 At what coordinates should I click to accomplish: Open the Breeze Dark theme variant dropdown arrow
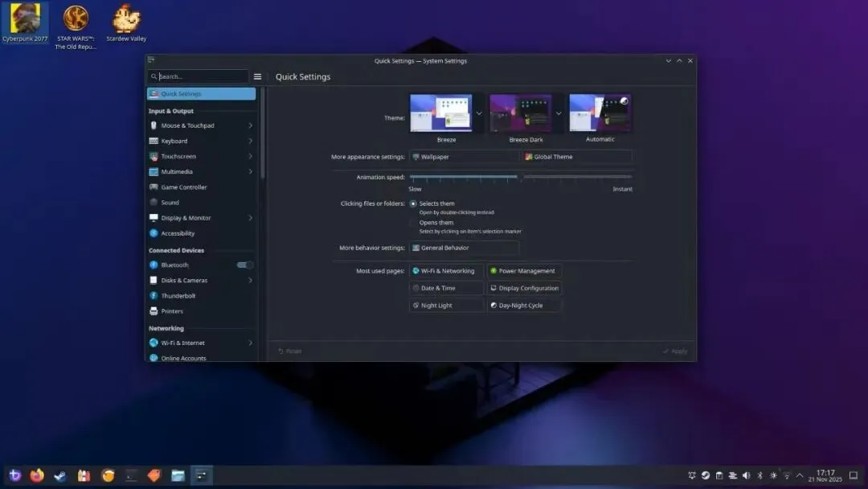point(559,113)
